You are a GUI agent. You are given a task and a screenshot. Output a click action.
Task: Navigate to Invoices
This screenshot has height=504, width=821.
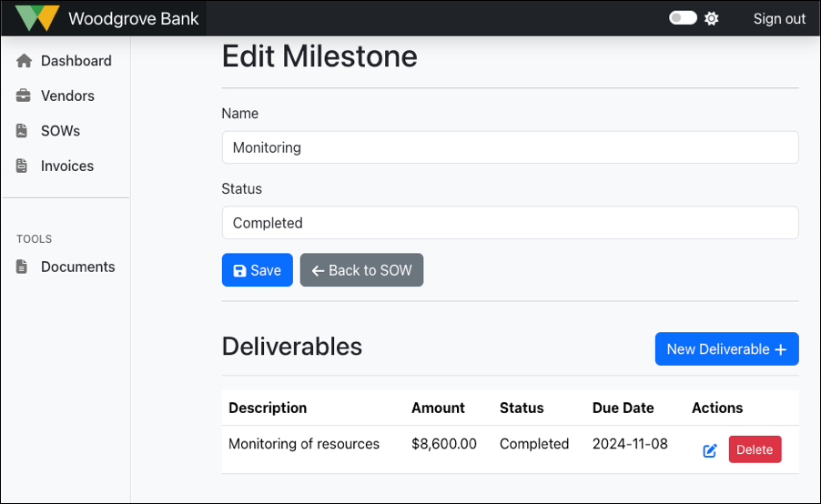click(67, 166)
